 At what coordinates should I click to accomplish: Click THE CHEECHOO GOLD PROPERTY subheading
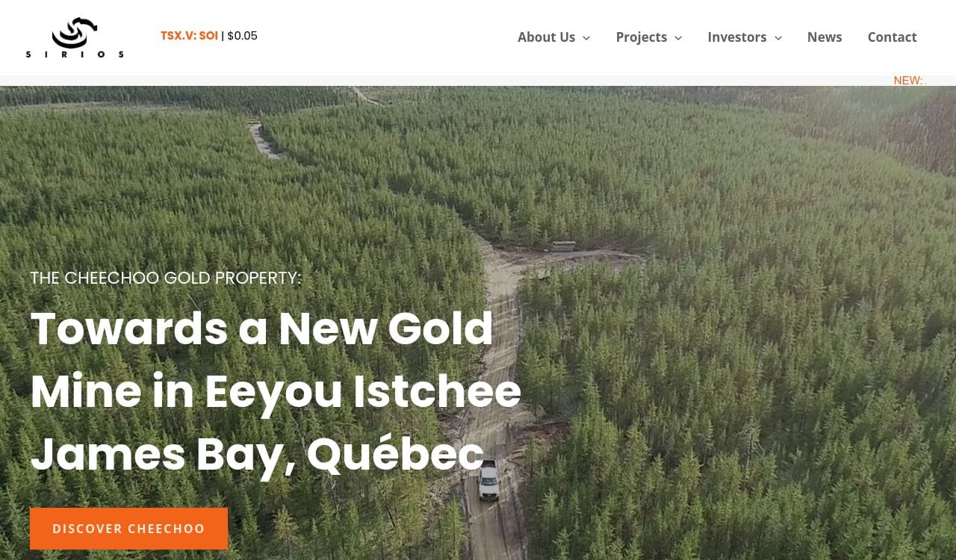pos(166,278)
